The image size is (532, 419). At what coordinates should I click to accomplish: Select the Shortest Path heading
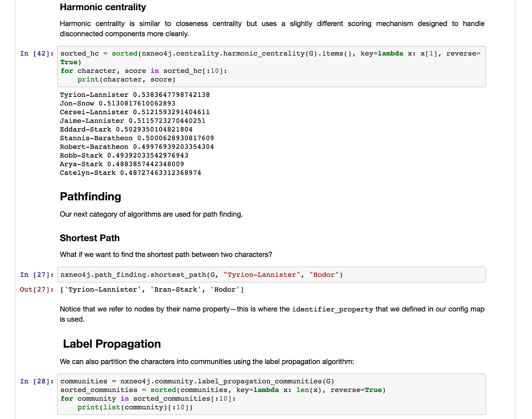click(90, 238)
